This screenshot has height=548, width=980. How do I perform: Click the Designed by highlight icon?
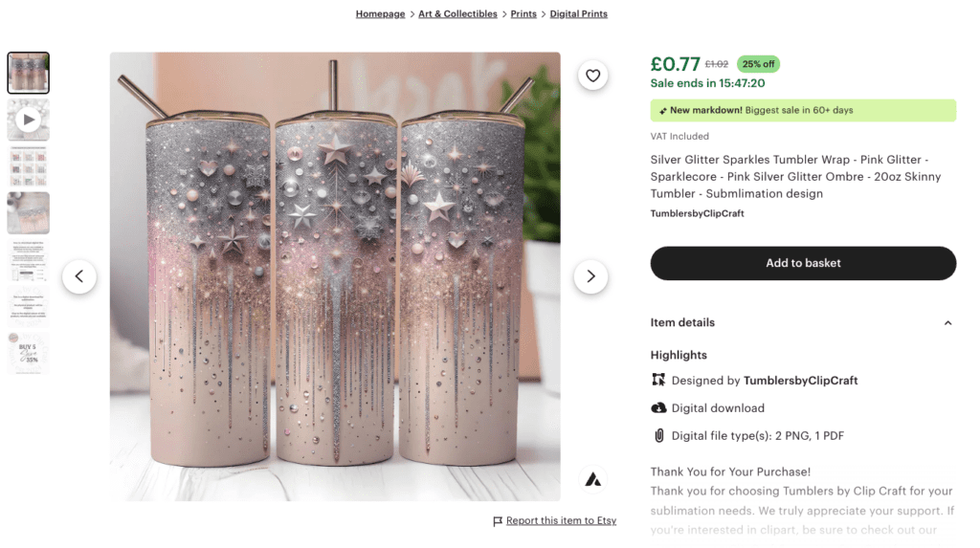coord(658,380)
